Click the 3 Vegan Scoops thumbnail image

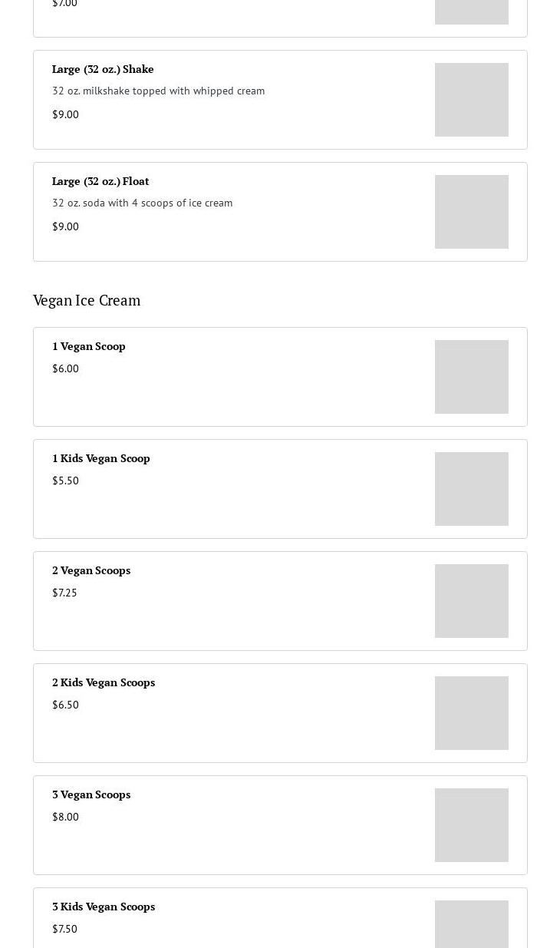pyautogui.click(x=471, y=825)
